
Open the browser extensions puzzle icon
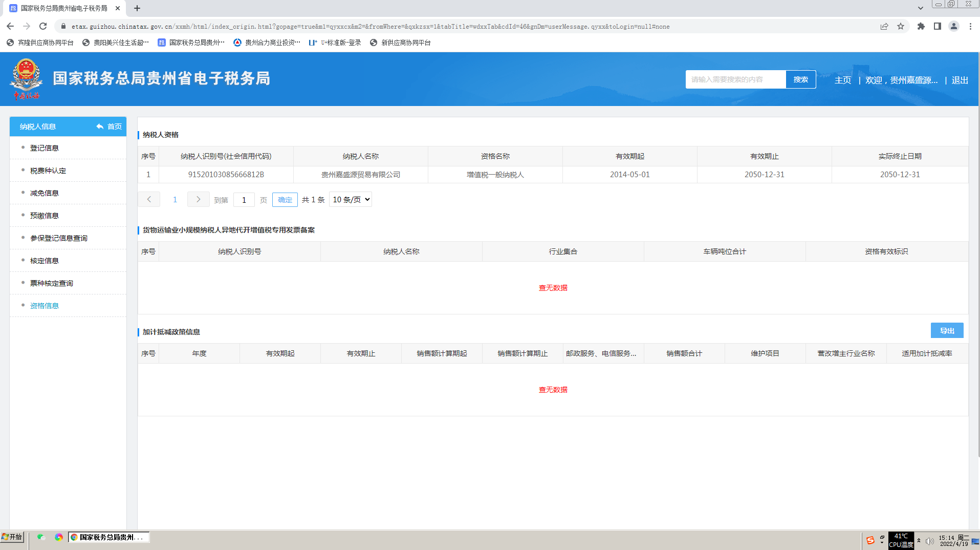pos(921,26)
